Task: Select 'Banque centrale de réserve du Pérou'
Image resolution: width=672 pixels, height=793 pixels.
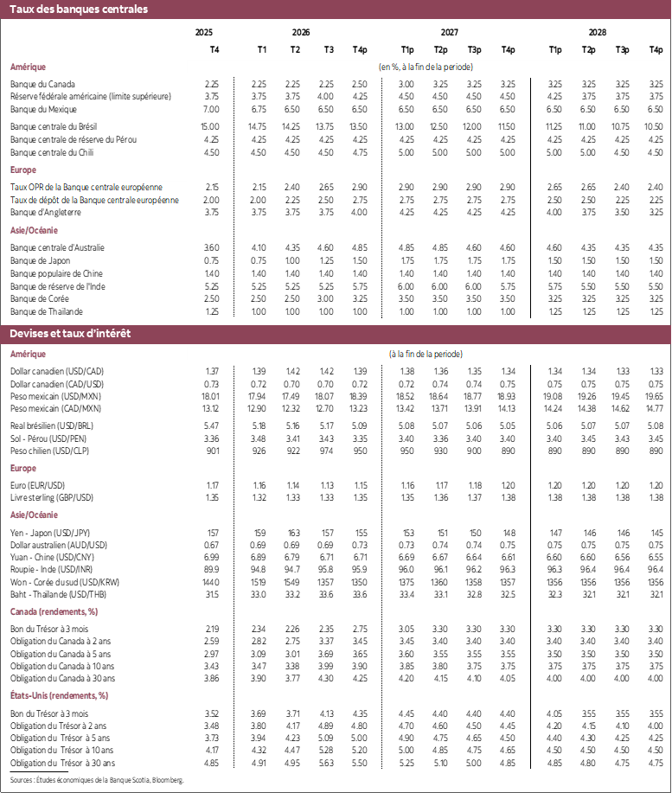Action: (74, 139)
